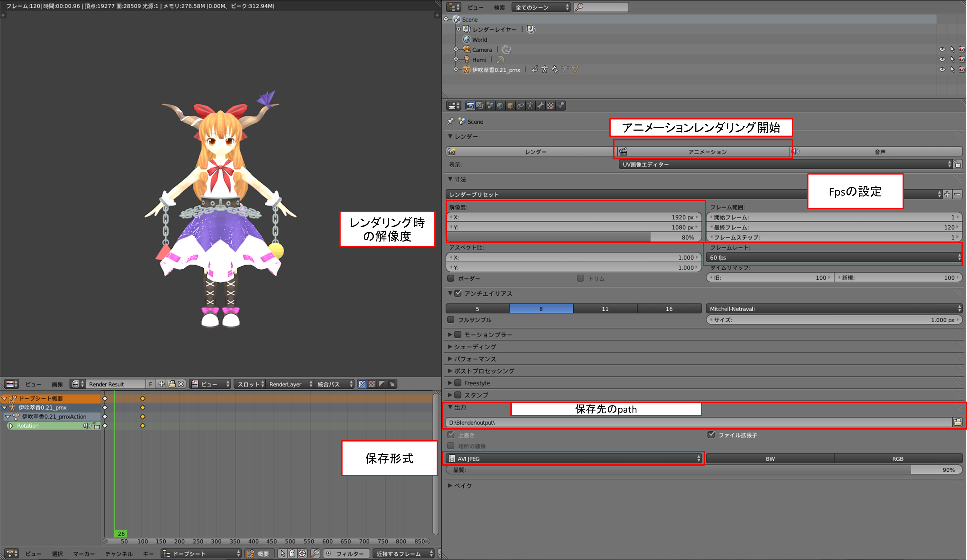Open the Bone properties icon
This screenshot has height=560, width=967.
541,106
